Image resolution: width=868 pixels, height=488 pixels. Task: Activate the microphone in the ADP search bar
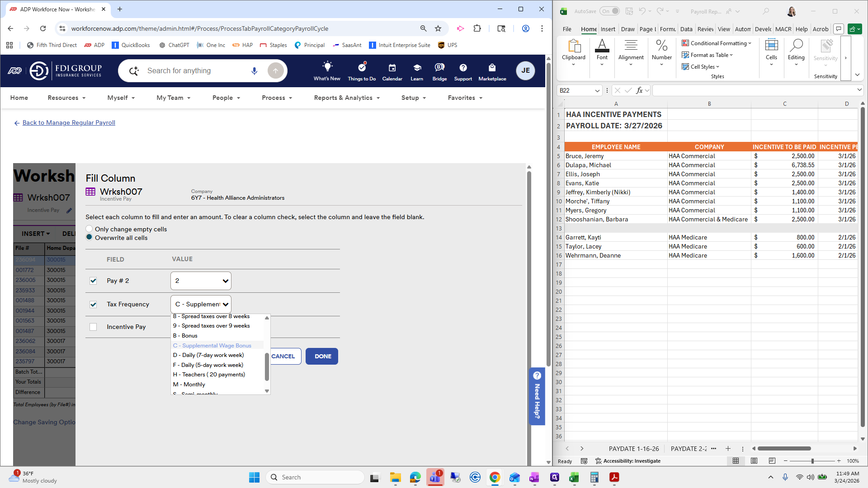point(254,70)
